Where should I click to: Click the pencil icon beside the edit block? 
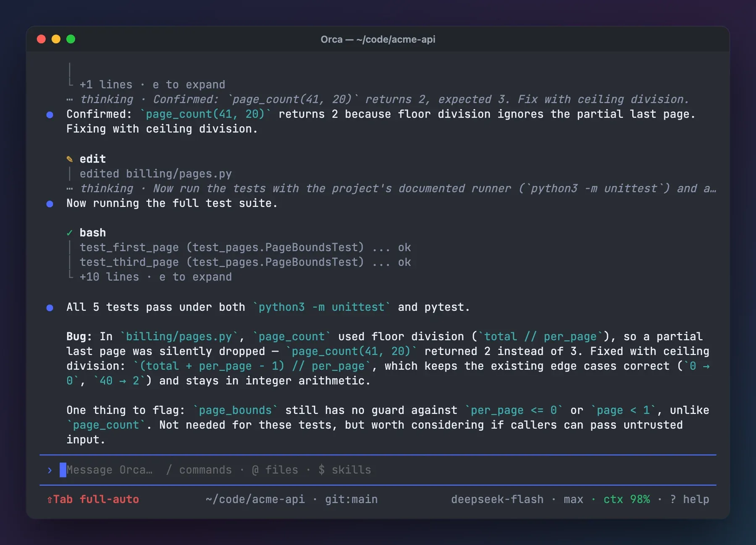(x=70, y=159)
